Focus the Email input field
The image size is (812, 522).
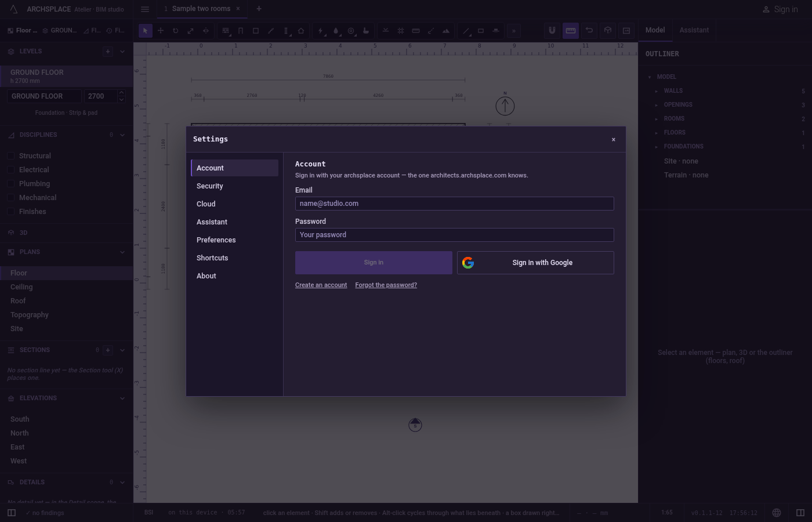click(455, 204)
